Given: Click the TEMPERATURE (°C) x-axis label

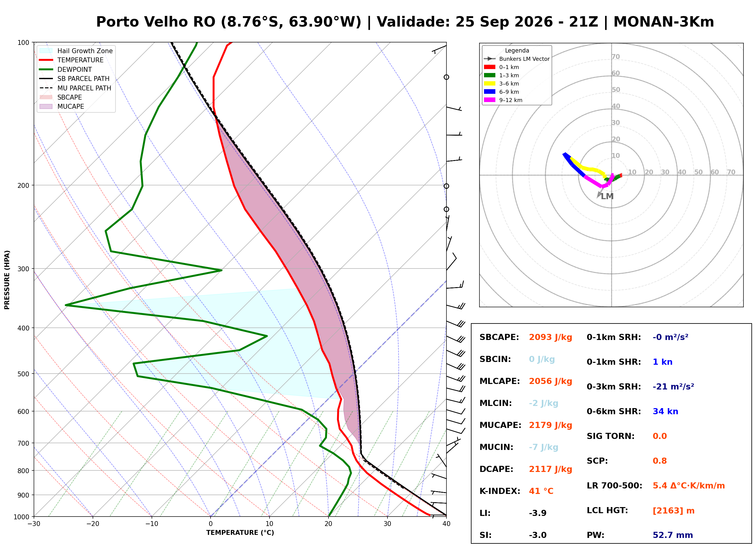Looking at the screenshot, I should pyautogui.click(x=240, y=533).
